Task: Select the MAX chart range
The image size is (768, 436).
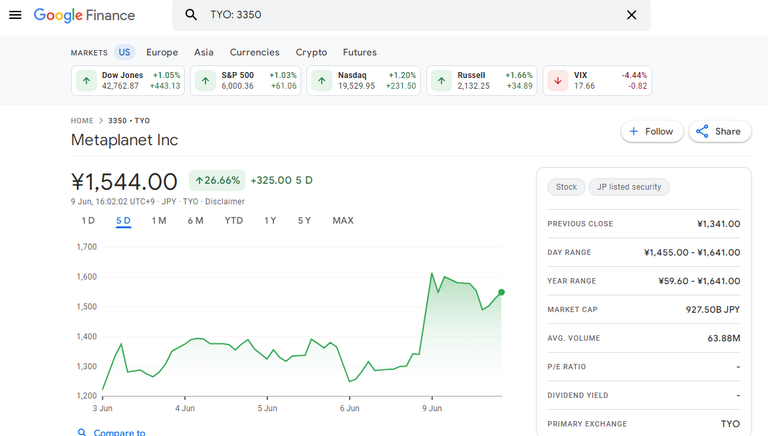Action: (343, 220)
